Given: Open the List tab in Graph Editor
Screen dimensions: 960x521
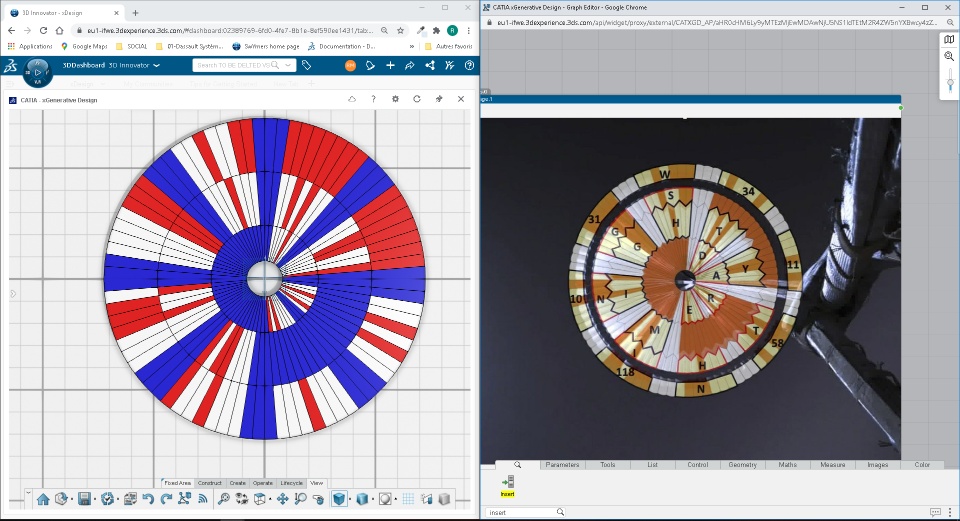Looking at the screenshot, I should tap(653, 465).
